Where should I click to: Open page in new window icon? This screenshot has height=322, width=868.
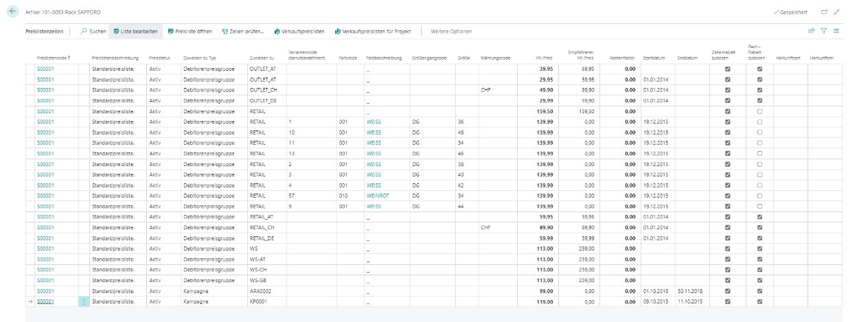[824, 12]
